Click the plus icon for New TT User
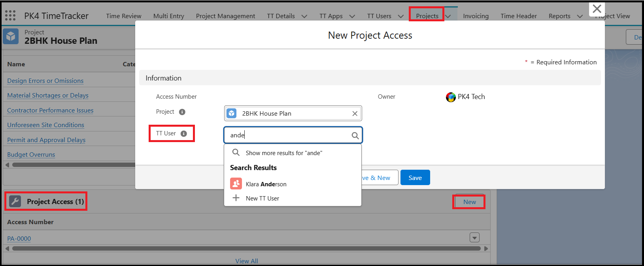The width and height of the screenshot is (644, 266). tap(236, 198)
